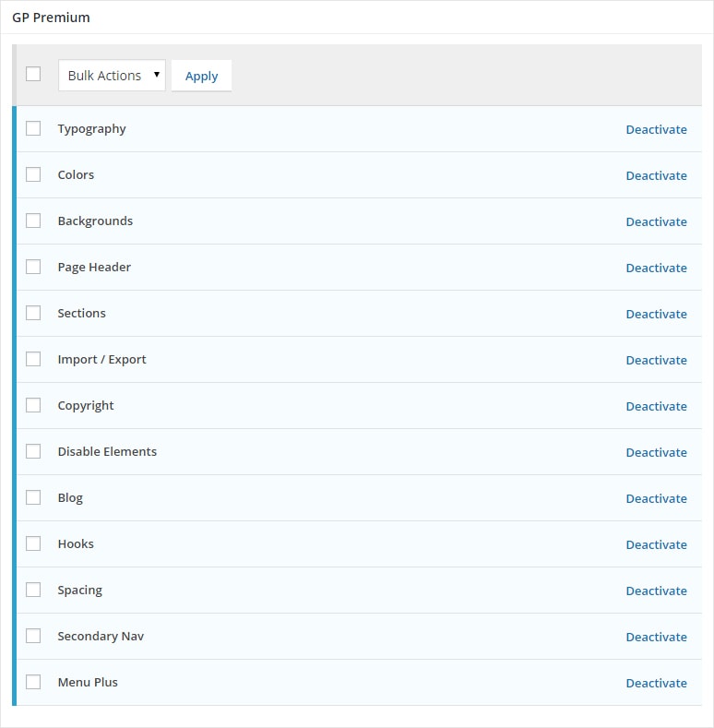Deactivate the Copyright module
714x728 pixels.
(x=657, y=406)
